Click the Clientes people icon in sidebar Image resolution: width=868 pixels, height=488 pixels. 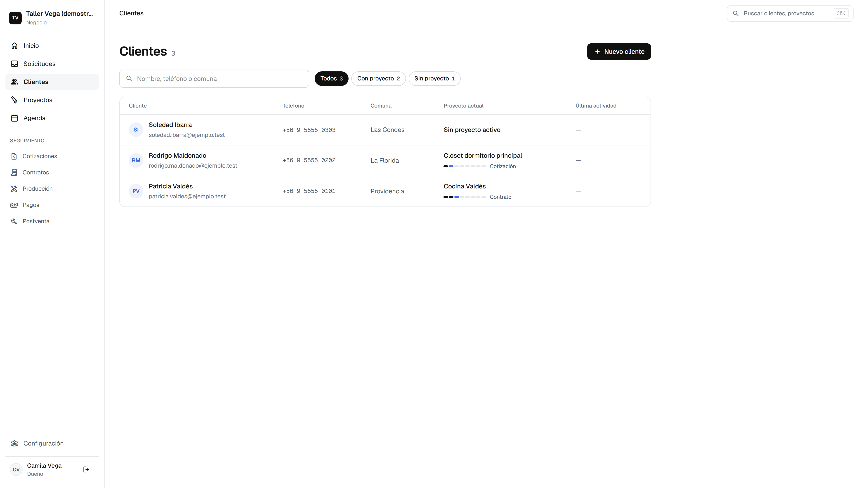[14, 82]
